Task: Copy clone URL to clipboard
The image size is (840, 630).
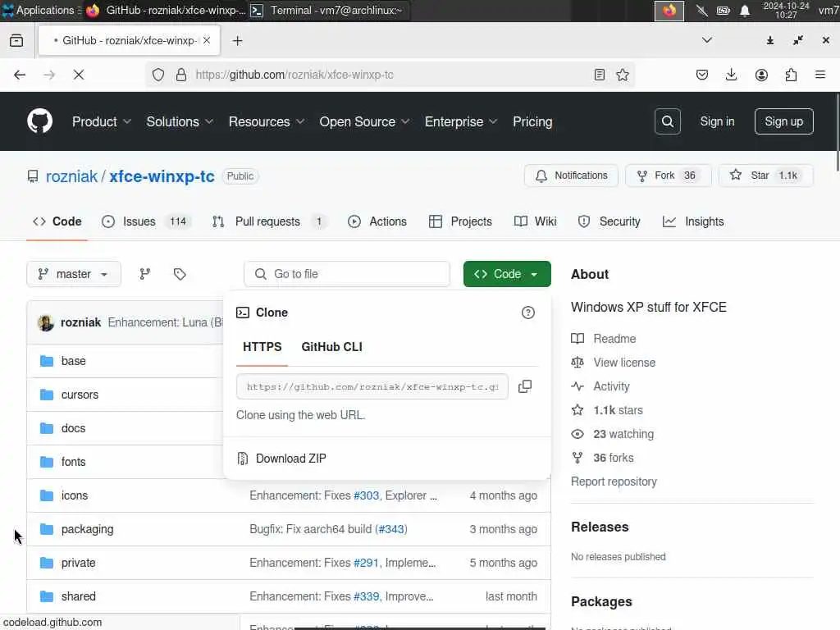Action: coord(525,386)
